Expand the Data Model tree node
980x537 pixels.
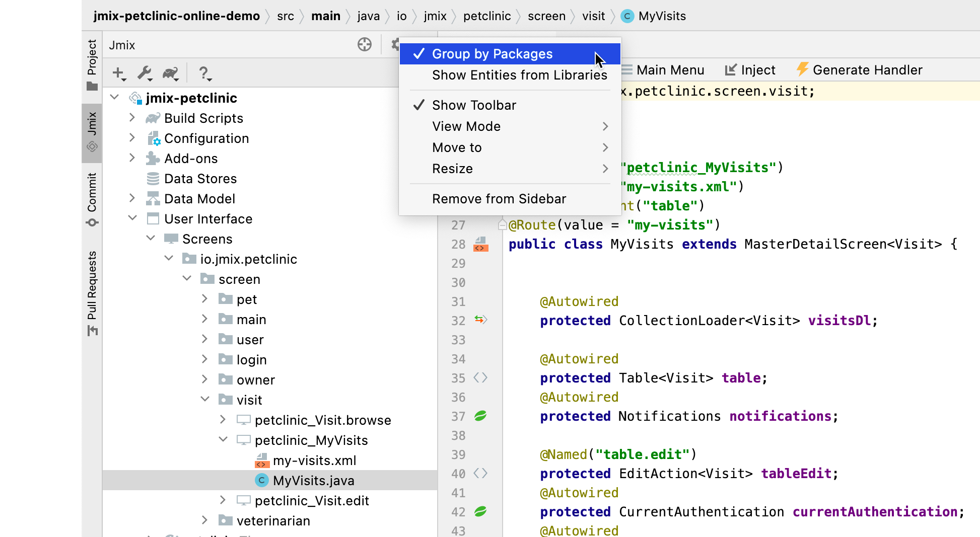[132, 198]
